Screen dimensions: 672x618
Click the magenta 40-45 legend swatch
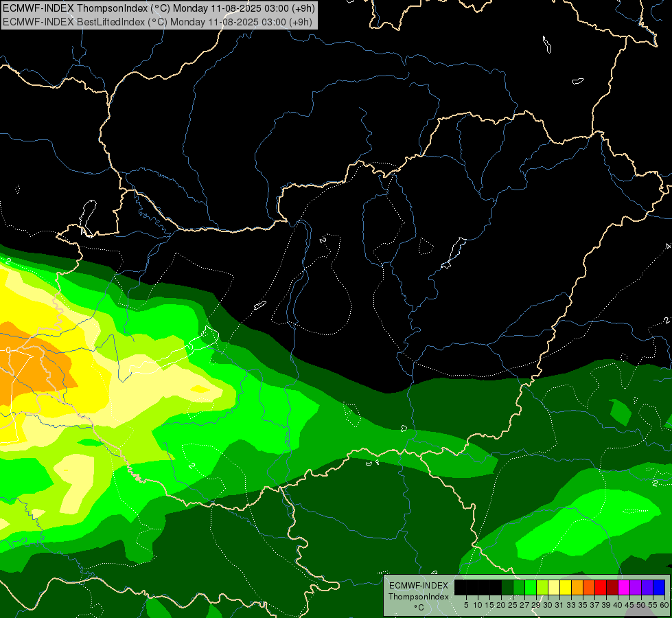pos(624,587)
